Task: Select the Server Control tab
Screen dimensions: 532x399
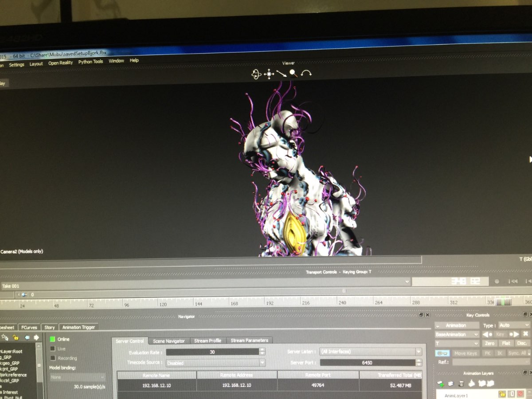Action: point(130,341)
